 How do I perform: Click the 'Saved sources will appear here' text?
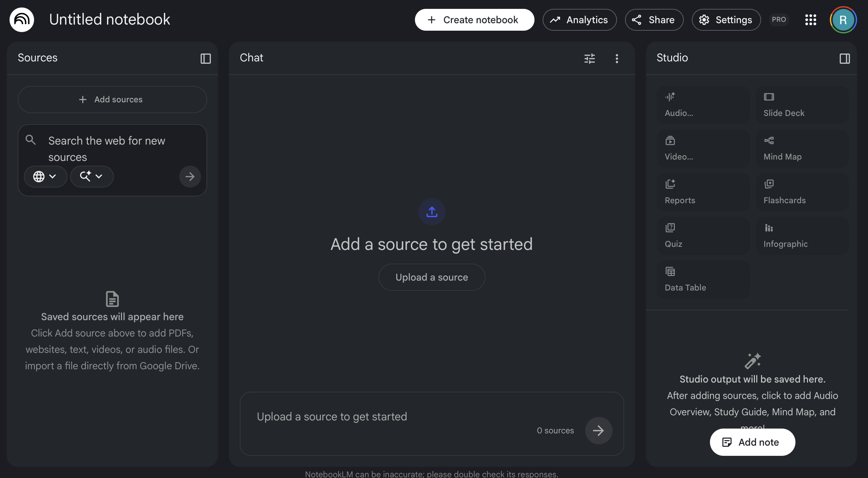[x=112, y=317]
